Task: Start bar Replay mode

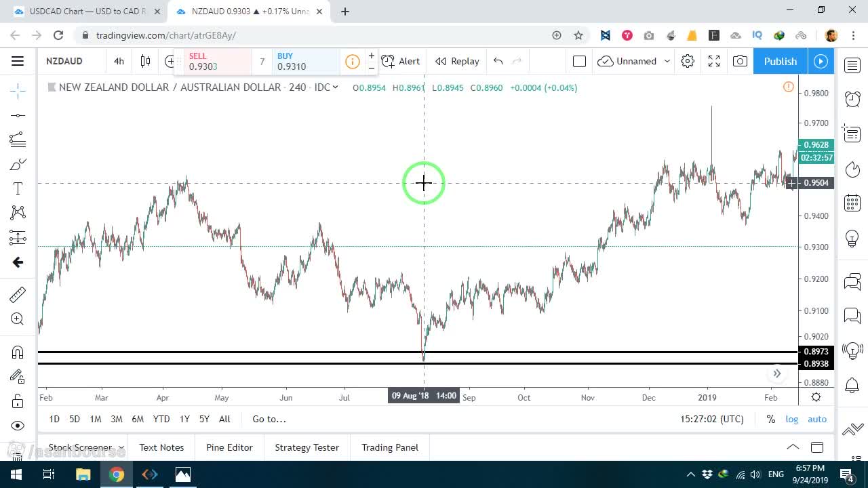Action: [x=457, y=61]
